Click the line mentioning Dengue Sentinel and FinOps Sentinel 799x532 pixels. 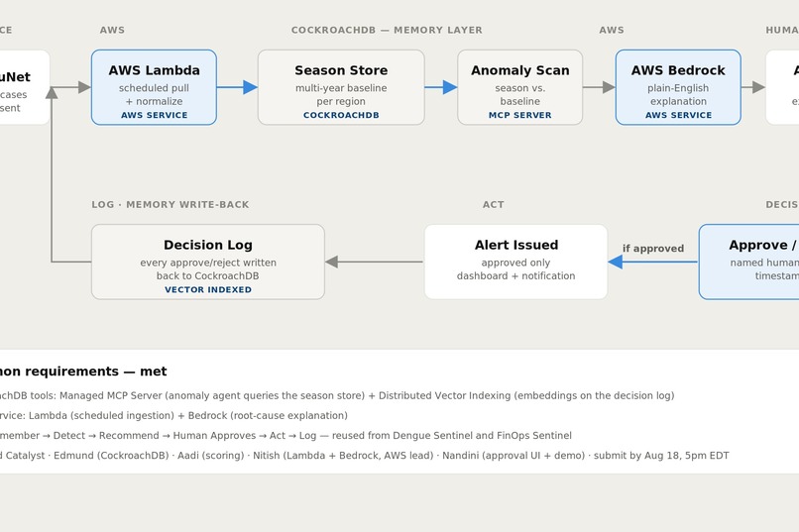pos(285,435)
